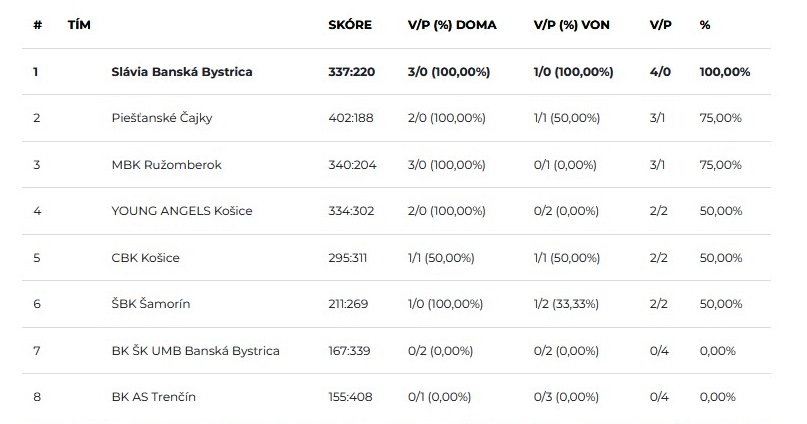Click 1/2 (33,33%) away record cell
The height and width of the screenshot is (424, 807).
566,304
